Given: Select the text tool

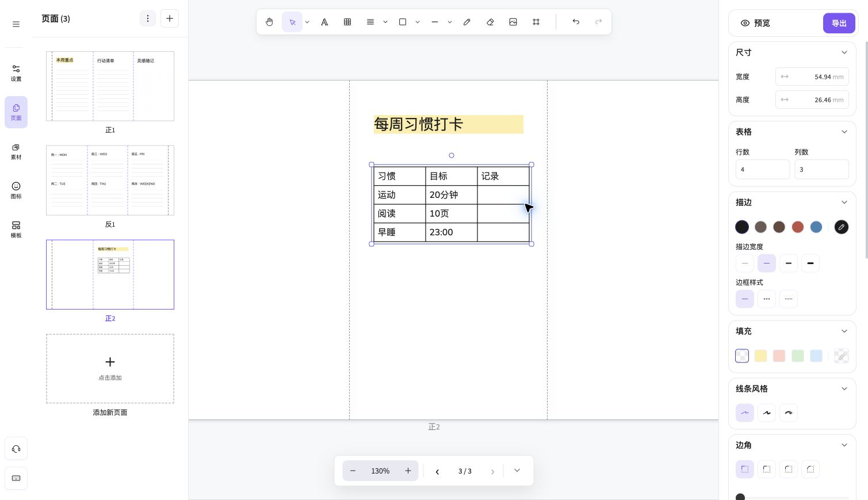Looking at the screenshot, I should 324,22.
